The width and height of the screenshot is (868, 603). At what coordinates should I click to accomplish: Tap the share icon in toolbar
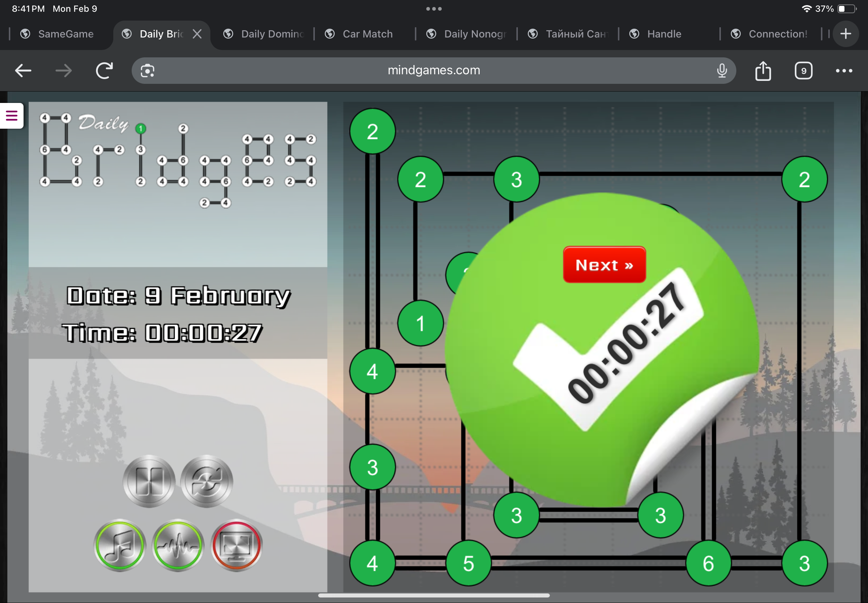pyautogui.click(x=763, y=71)
